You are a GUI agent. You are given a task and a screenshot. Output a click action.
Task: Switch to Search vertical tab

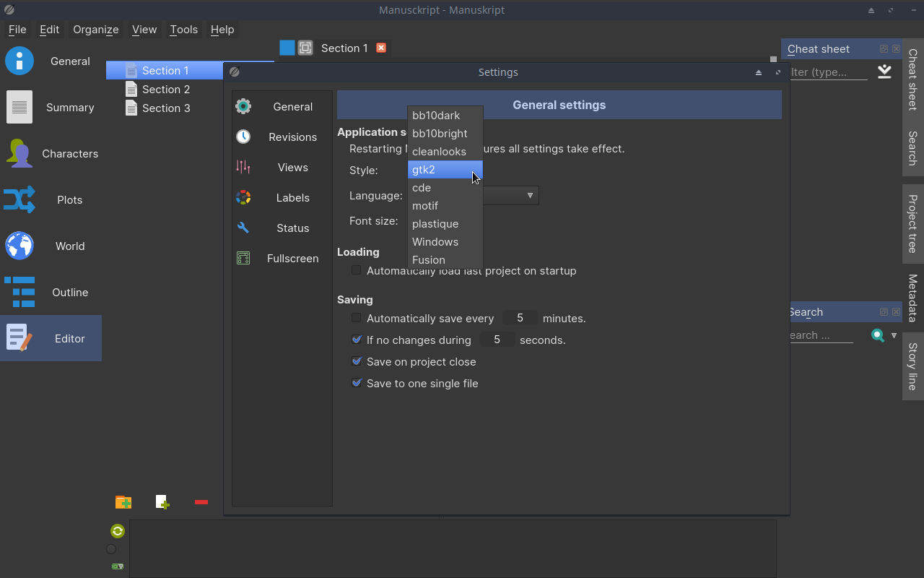(913, 148)
